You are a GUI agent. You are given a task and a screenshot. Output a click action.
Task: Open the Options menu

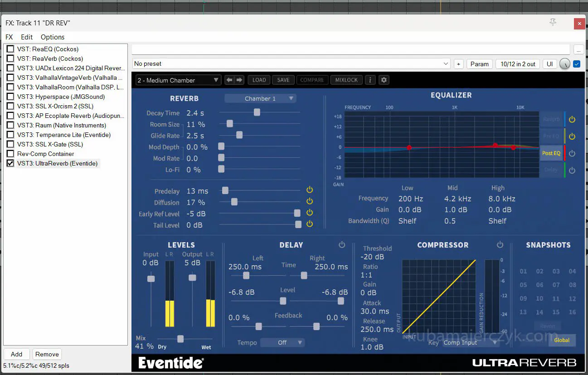tap(53, 37)
